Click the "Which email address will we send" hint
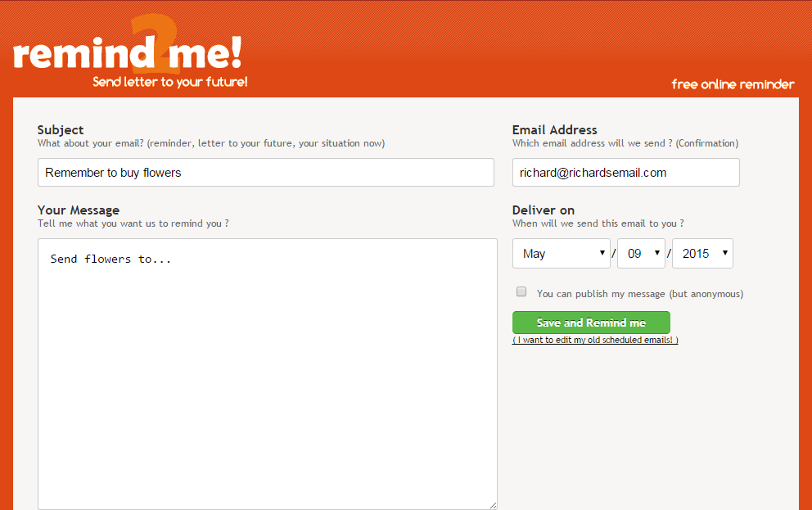The height and width of the screenshot is (510, 812). 625,143
